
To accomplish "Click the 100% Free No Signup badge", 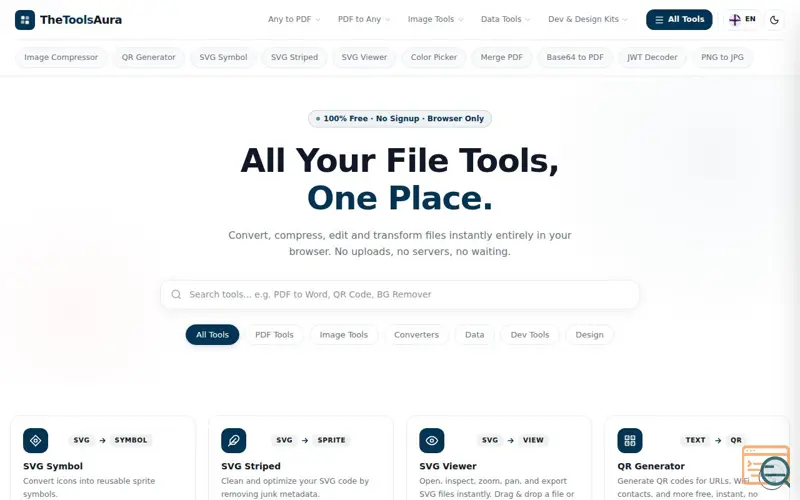I will [399, 118].
